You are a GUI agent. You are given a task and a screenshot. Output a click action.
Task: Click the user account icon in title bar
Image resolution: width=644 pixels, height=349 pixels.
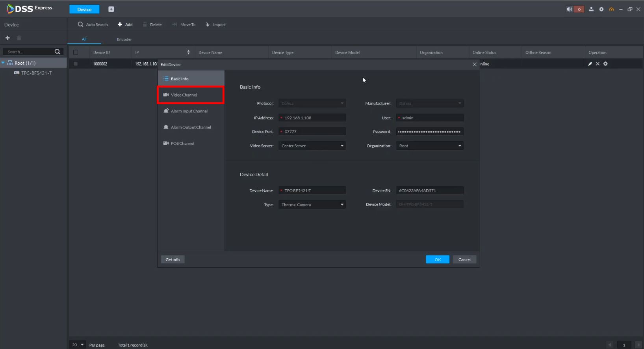(x=591, y=9)
